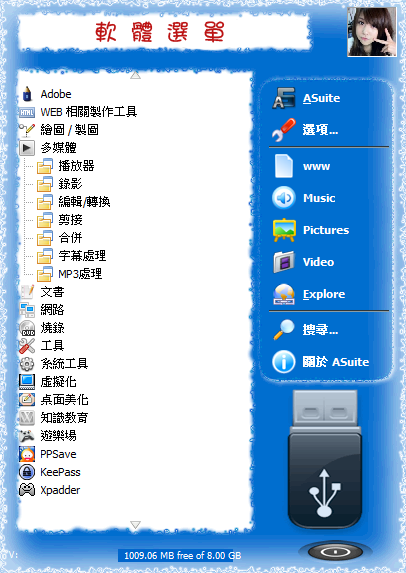Open the Pictures easel icon
Image resolution: width=406 pixels, height=573 pixels.
point(284,230)
